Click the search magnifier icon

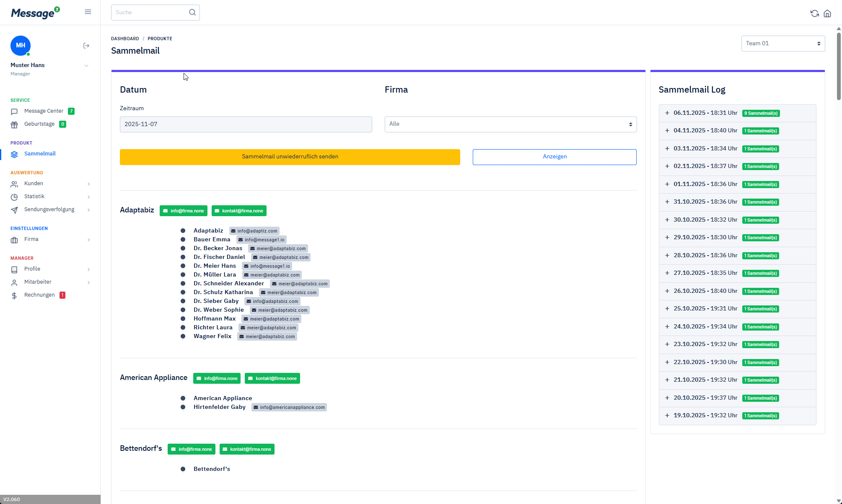tap(192, 12)
